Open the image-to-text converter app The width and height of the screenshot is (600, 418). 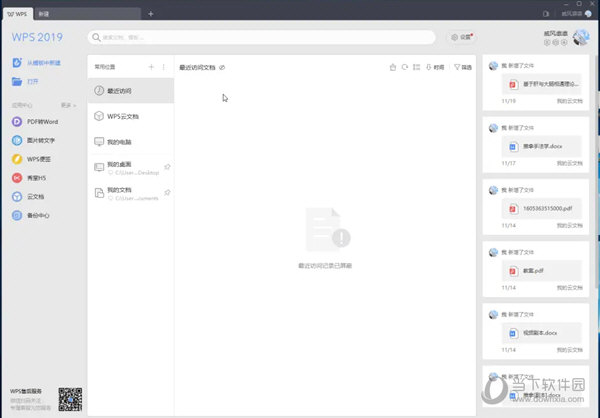coord(33,140)
